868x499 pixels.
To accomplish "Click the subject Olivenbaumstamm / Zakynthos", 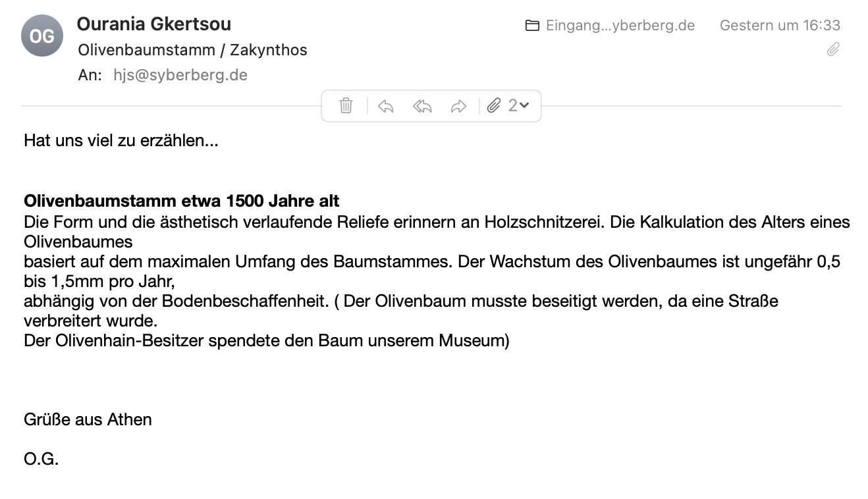I will 192,50.
